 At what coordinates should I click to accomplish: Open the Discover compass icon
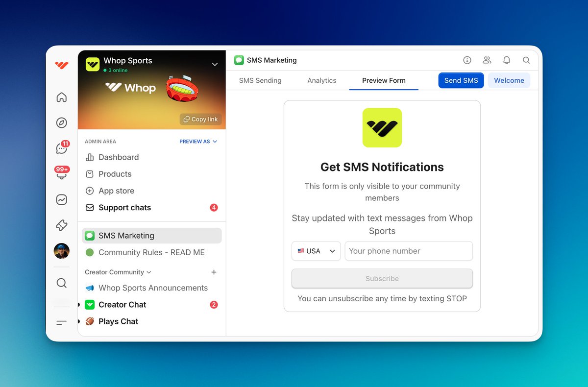pos(61,123)
